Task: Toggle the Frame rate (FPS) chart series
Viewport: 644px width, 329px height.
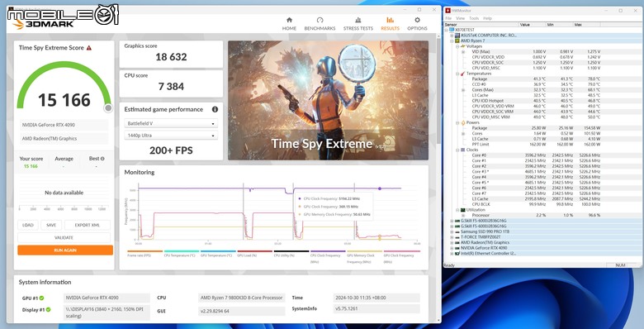Action: tap(145, 254)
